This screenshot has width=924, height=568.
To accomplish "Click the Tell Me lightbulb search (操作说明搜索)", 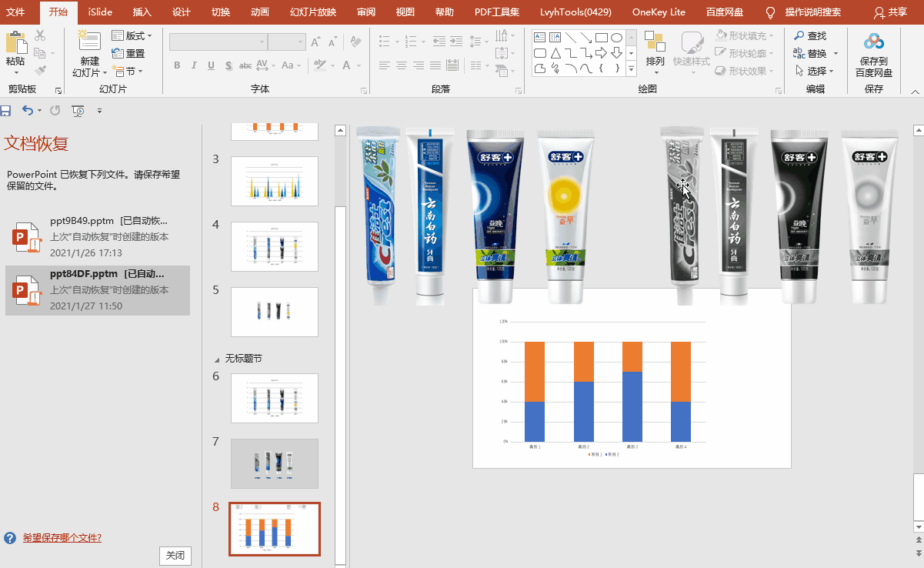I will tap(803, 12).
